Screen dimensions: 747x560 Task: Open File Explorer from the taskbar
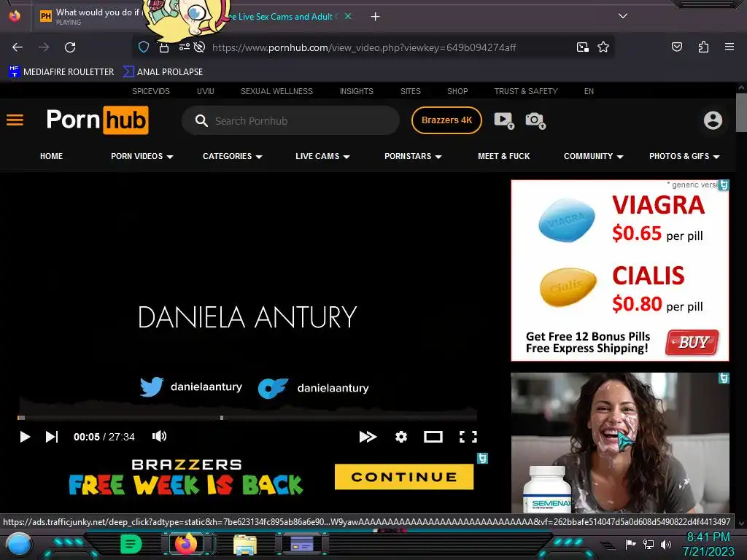245,545
